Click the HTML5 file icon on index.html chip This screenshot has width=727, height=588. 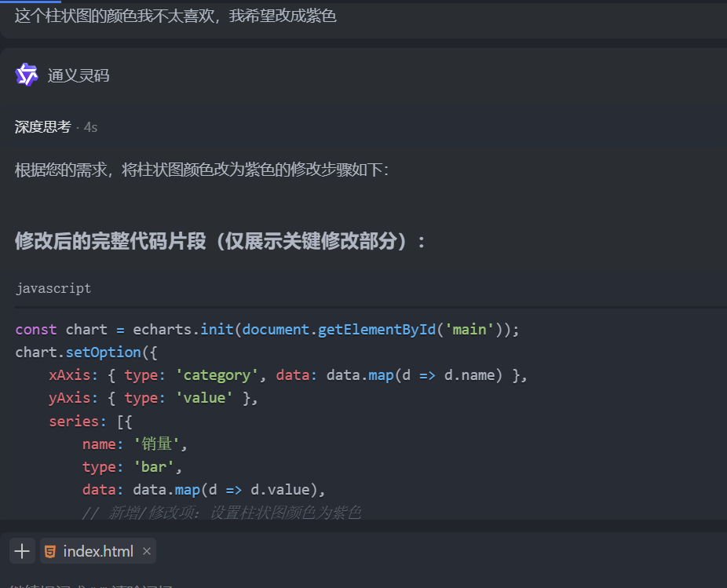click(50, 551)
